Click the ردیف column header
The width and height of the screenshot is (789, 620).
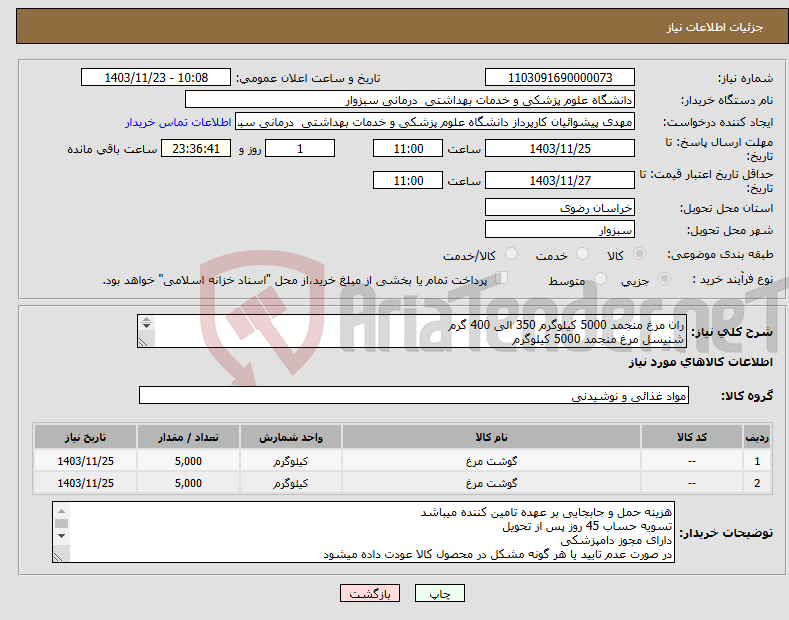tap(757, 437)
